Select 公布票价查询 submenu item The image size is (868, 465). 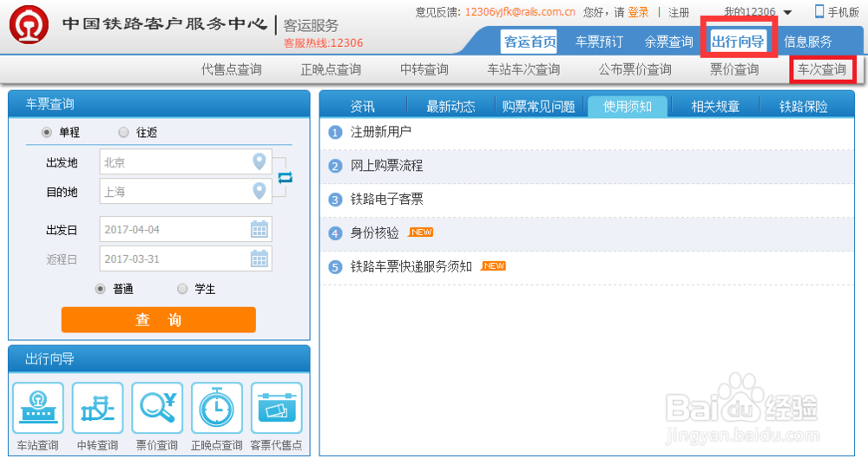pos(635,69)
